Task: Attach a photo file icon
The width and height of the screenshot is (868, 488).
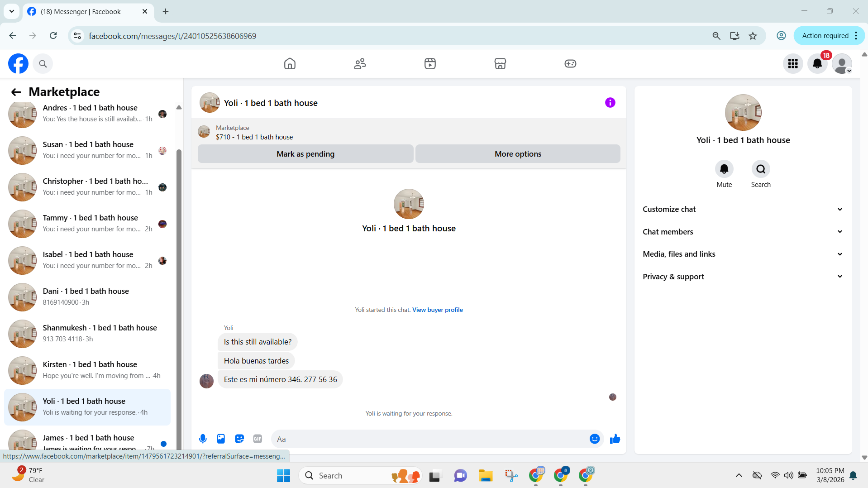Action: coord(221,439)
